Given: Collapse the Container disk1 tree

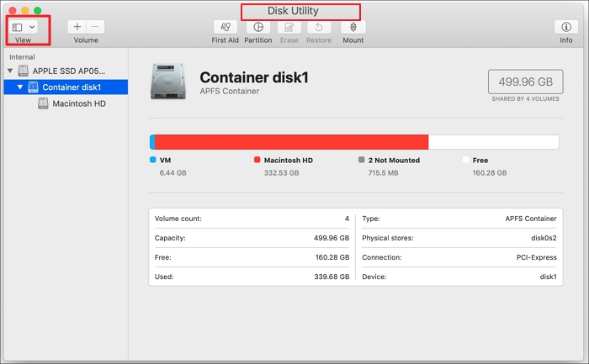Looking at the screenshot, I should (x=20, y=87).
